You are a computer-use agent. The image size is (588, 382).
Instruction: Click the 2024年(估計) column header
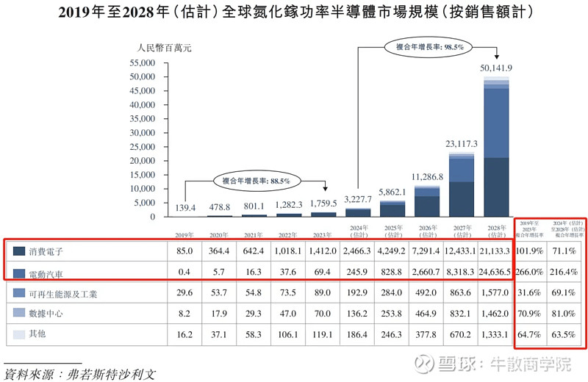coord(359,231)
